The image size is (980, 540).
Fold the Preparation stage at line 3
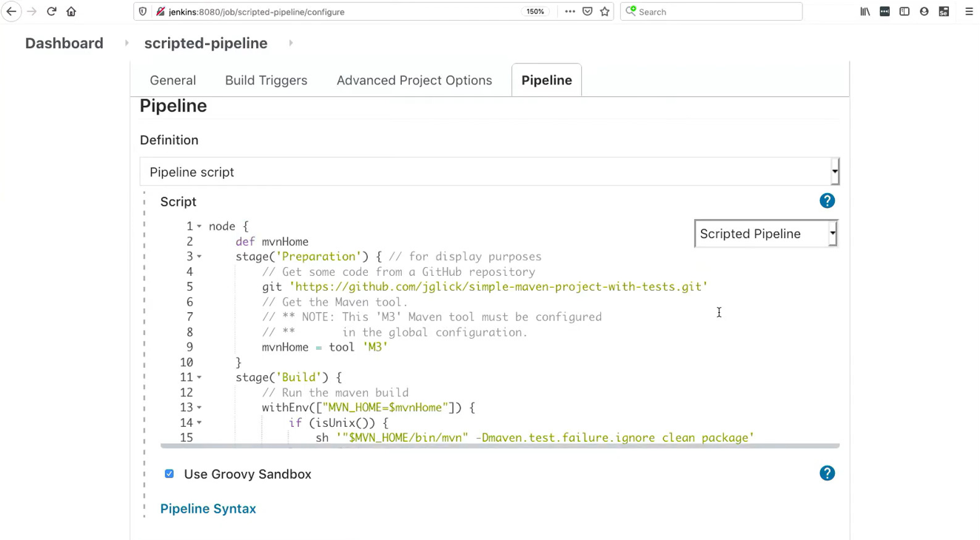pyautogui.click(x=199, y=257)
